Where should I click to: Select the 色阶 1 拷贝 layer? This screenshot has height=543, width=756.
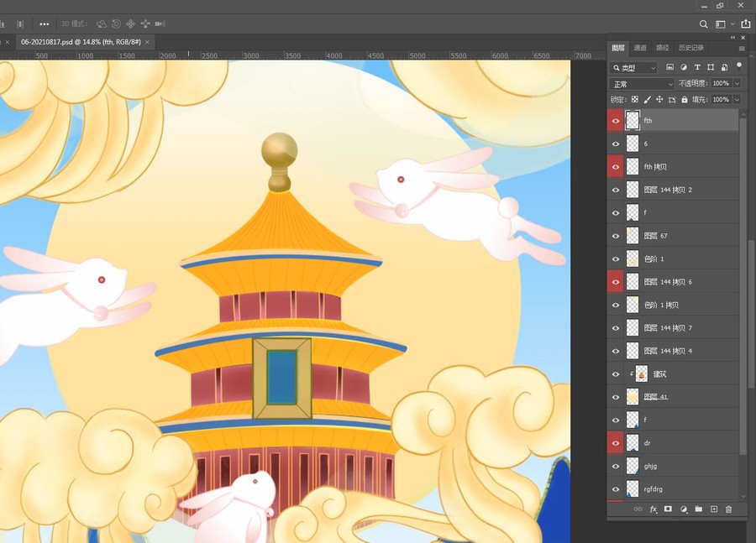tap(673, 305)
